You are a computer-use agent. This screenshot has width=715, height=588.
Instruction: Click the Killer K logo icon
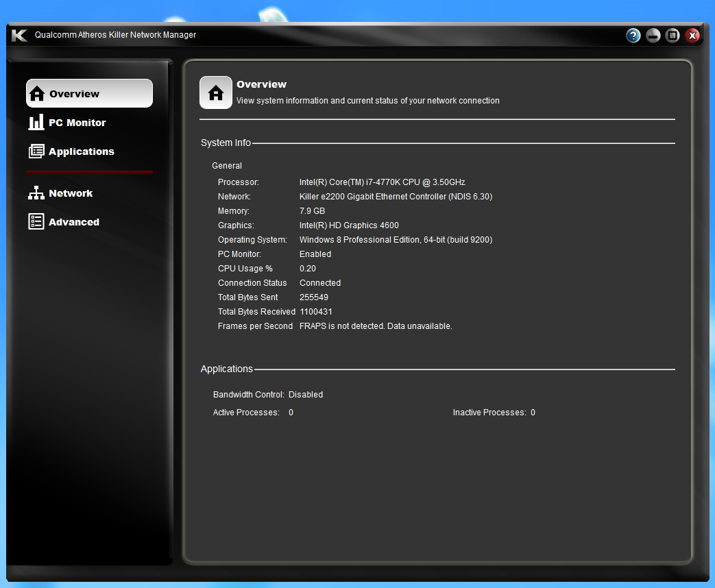point(19,35)
